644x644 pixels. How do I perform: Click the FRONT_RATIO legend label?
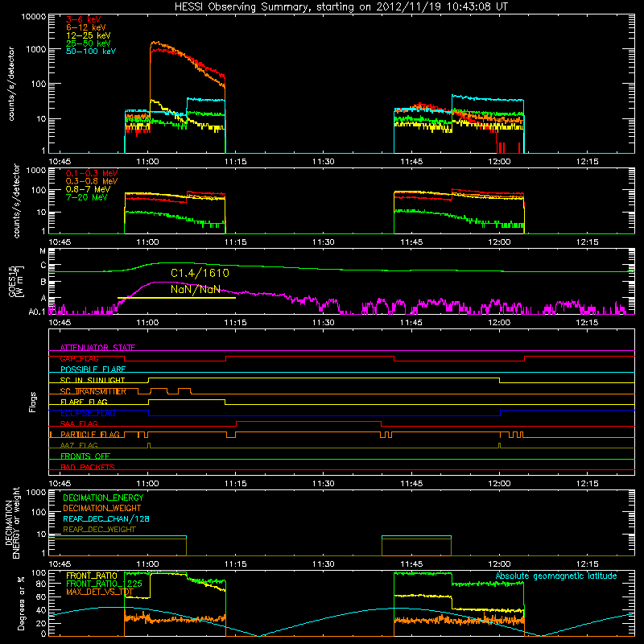point(92,576)
